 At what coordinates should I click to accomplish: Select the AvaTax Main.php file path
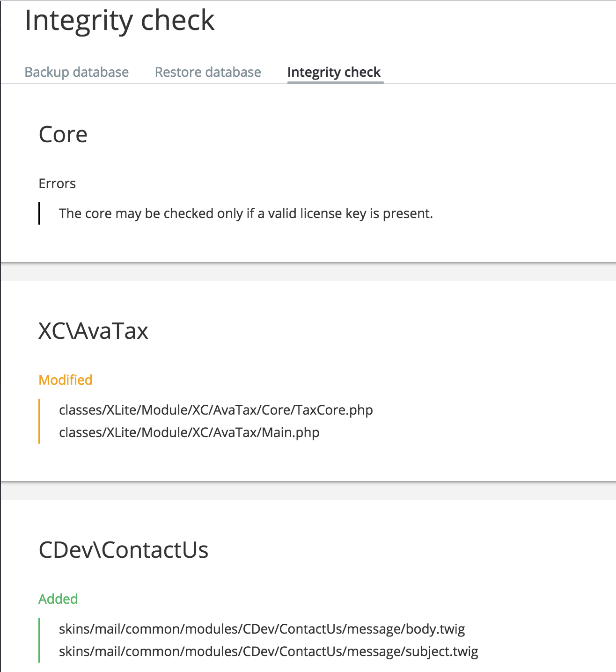189,432
